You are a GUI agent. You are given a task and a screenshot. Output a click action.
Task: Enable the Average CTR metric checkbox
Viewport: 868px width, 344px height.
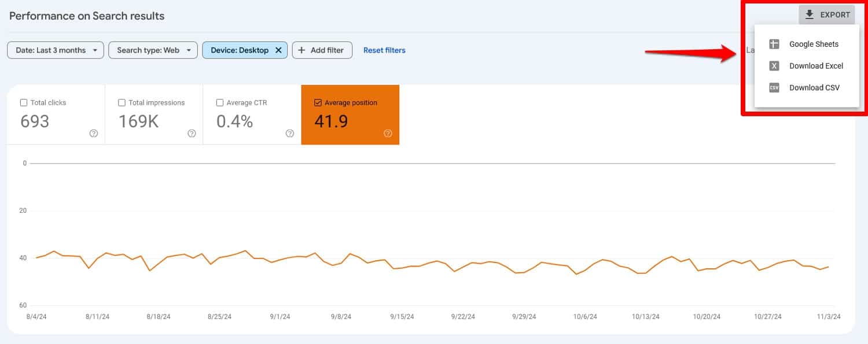coord(220,102)
